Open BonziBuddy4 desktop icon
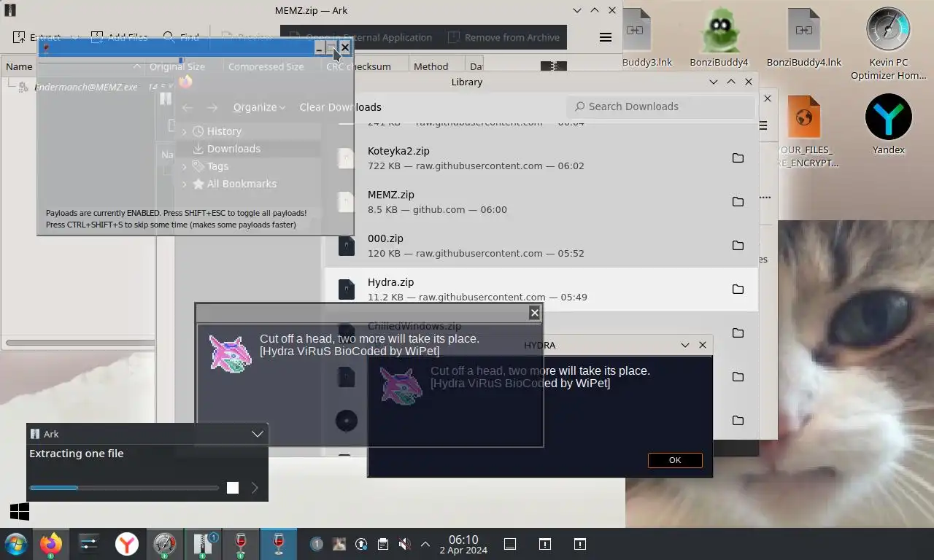934x560 pixels. [719, 38]
